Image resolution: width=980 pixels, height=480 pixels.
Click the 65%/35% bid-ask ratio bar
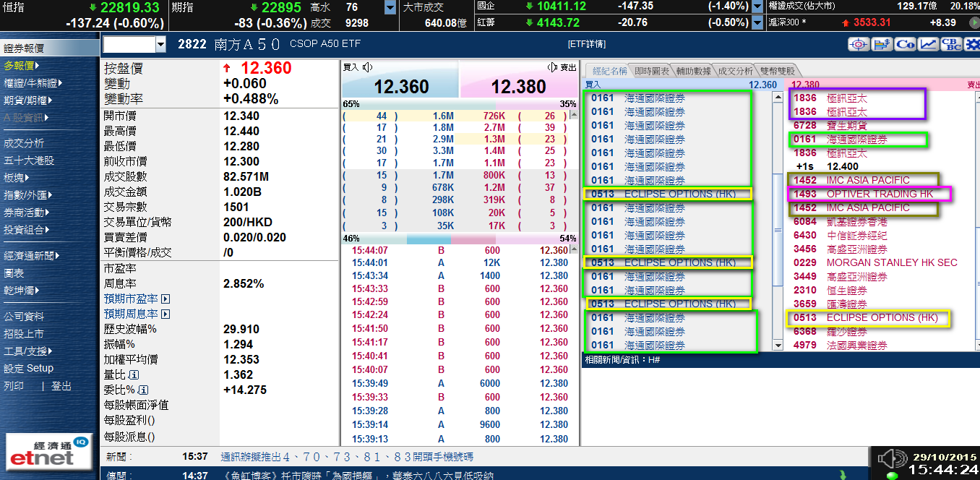460,104
